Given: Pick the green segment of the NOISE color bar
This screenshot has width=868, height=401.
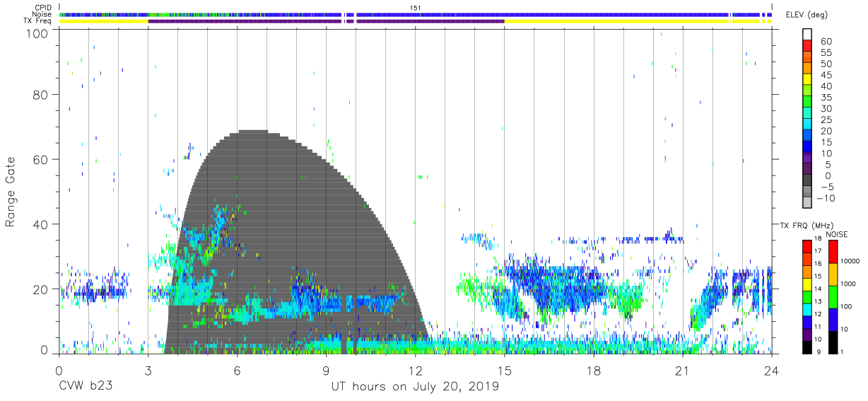Looking at the screenshot, I should click(832, 296).
